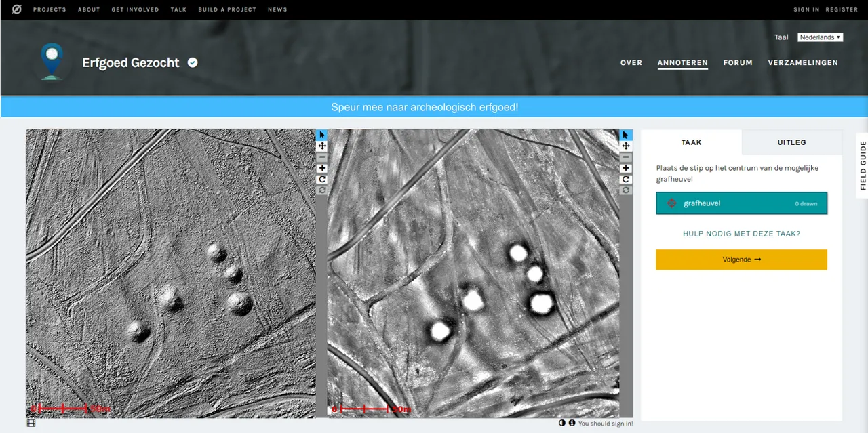868x433 pixels.
Task: Activate the pan tool on right image
Action: pos(626,146)
